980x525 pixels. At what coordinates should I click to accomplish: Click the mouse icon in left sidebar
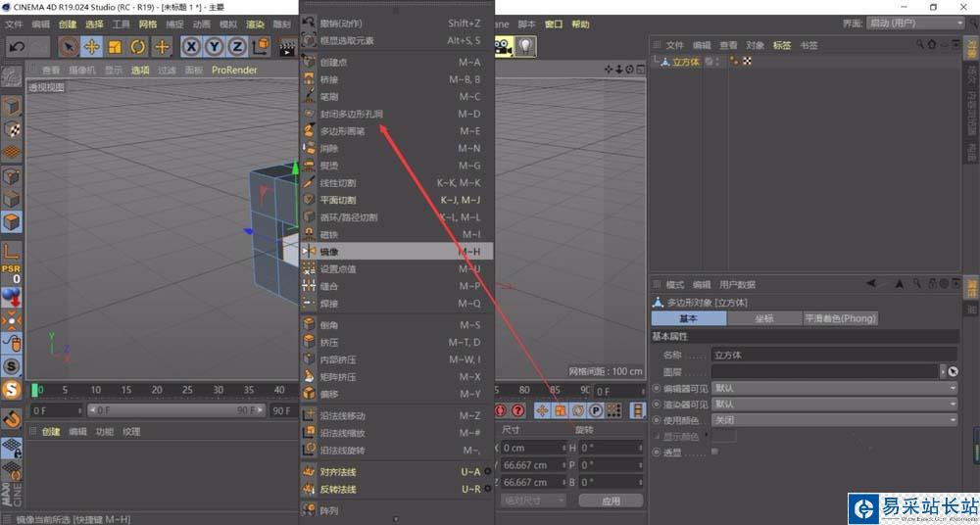point(11,343)
